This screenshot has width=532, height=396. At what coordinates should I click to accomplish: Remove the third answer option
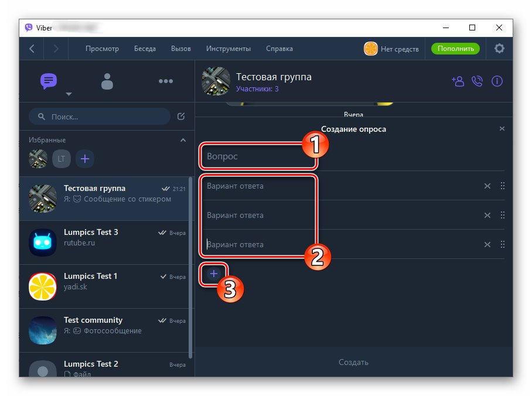[x=487, y=244]
